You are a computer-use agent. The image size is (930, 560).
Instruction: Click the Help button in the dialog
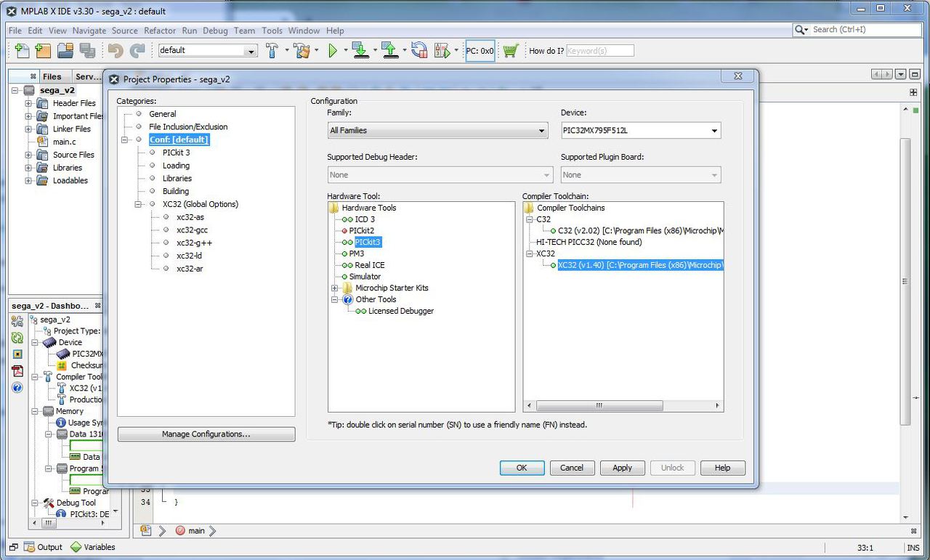(x=723, y=468)
